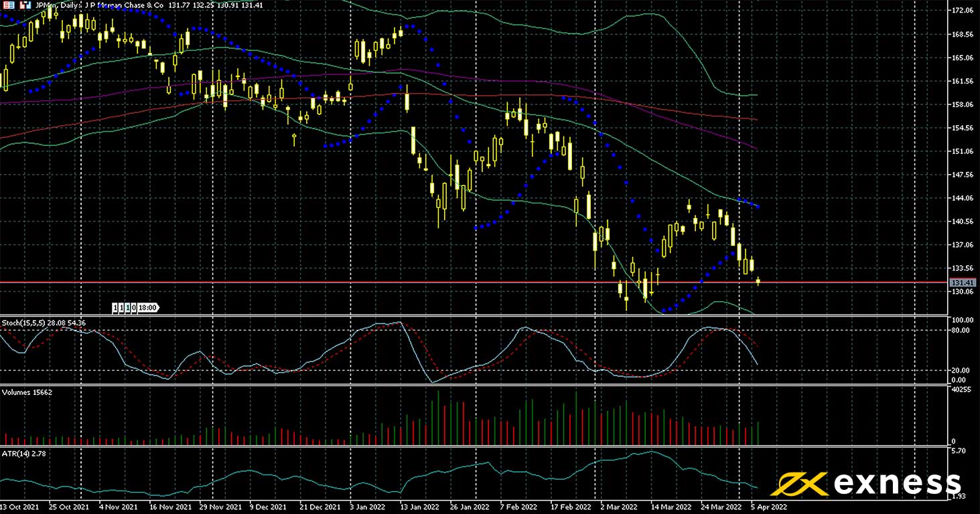Click the 130.06 value on price scale

(x=963, y=292)
